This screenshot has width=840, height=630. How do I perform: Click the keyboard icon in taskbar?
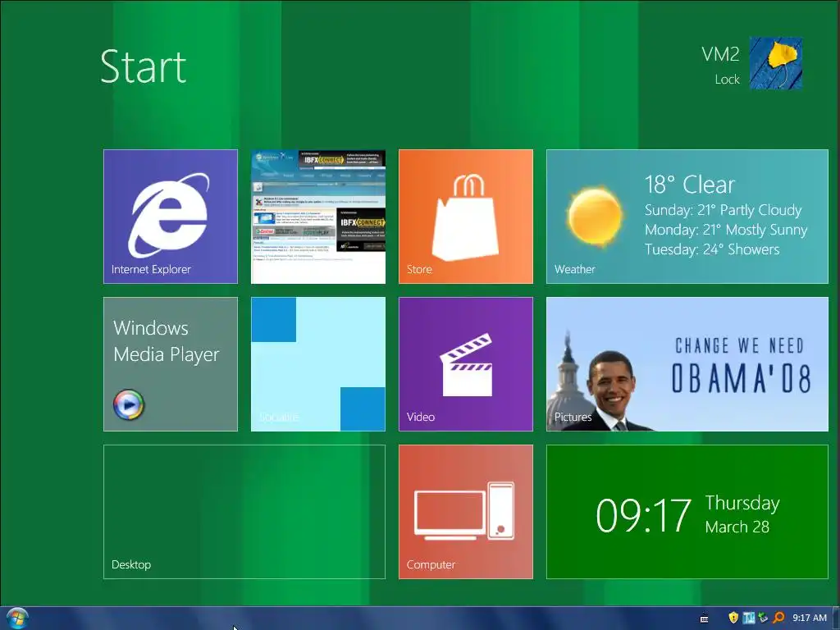point(705,619)
